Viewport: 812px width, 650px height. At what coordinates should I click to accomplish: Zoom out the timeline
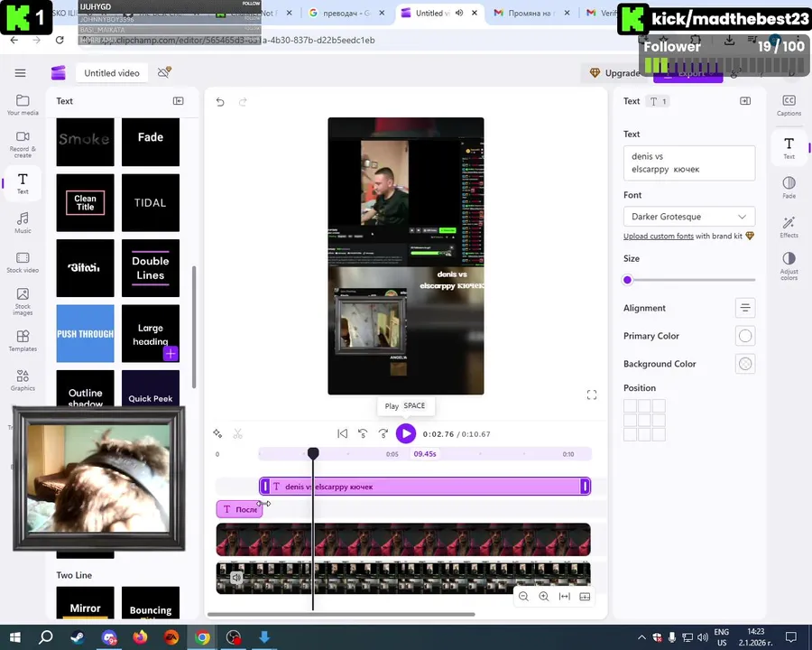[523, 597]
